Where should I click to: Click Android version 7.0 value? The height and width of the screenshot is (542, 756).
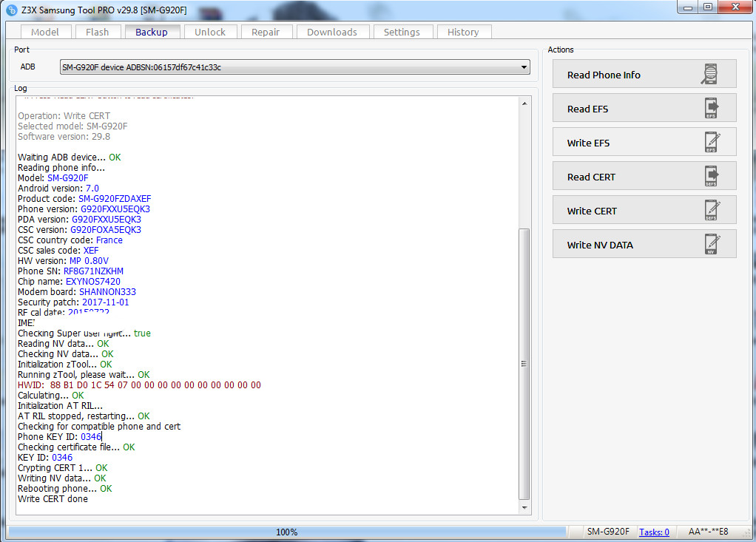pyautogui.click(x=92, y=188)
